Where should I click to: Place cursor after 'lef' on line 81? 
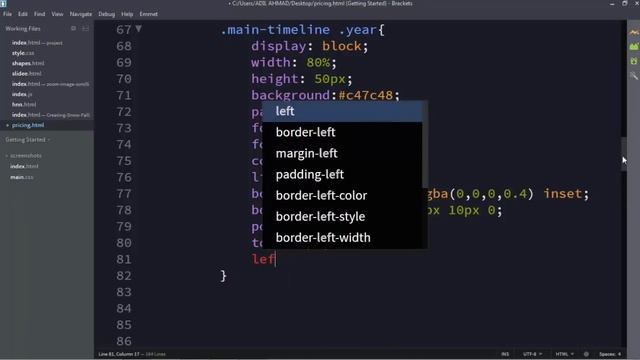pos(276,259)
